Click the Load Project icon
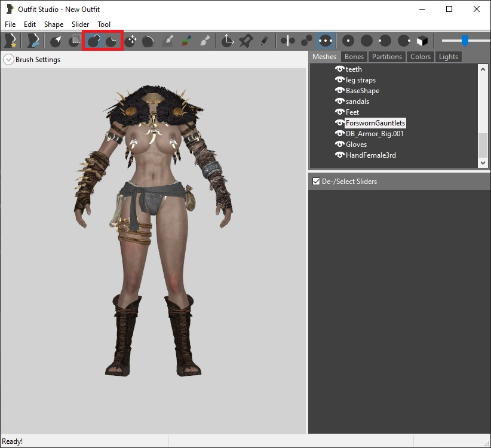491x448 pixels. click(33, 41)
